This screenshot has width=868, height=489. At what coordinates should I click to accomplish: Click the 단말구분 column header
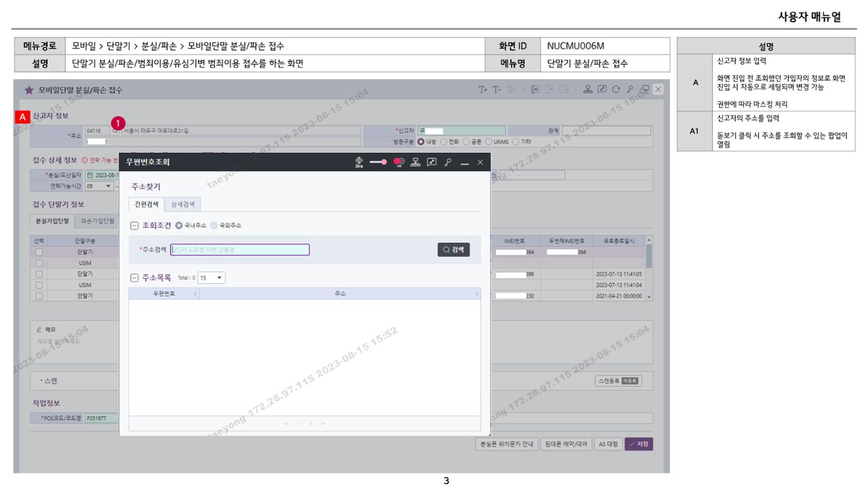pos(84,241)
